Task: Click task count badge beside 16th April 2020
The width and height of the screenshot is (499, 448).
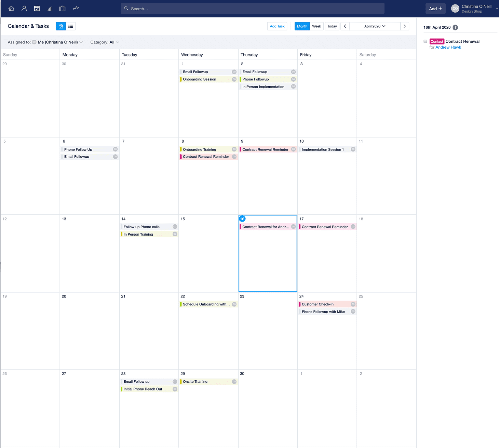Action: [x=455, y=27]
